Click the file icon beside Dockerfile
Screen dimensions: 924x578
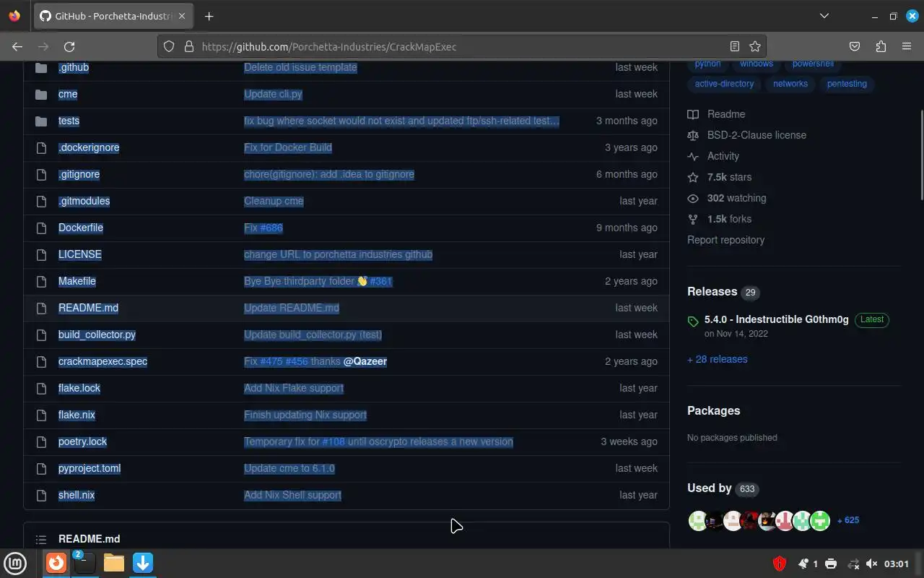[x=41, y=228]
